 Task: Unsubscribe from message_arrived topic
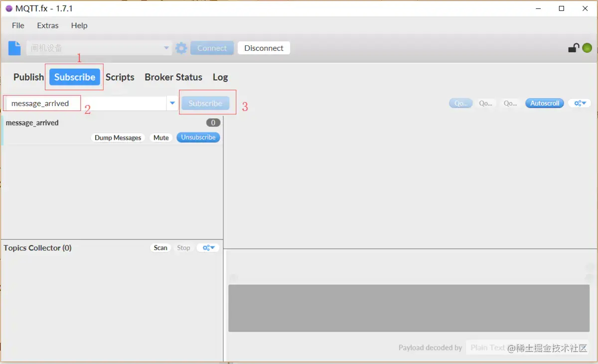click(198, 137)
